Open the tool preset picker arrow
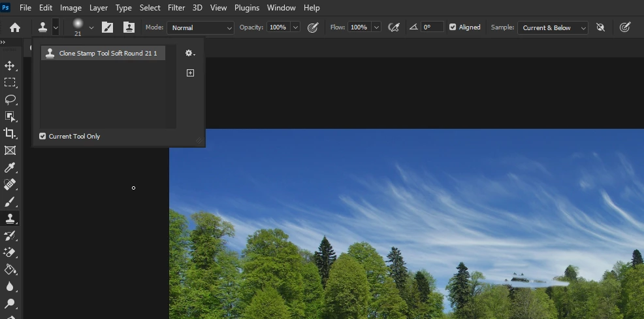Viewport: 644px width, 319px height. pos(56,27)
